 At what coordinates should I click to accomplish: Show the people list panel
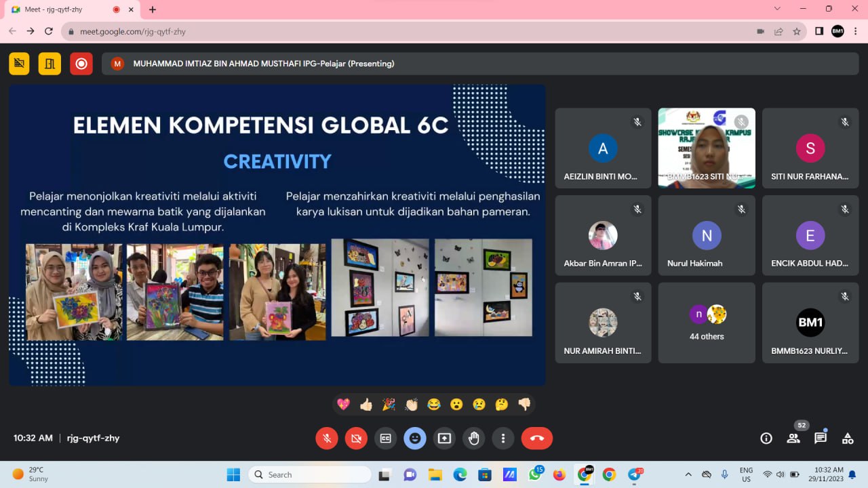click(x=793, y=439)
